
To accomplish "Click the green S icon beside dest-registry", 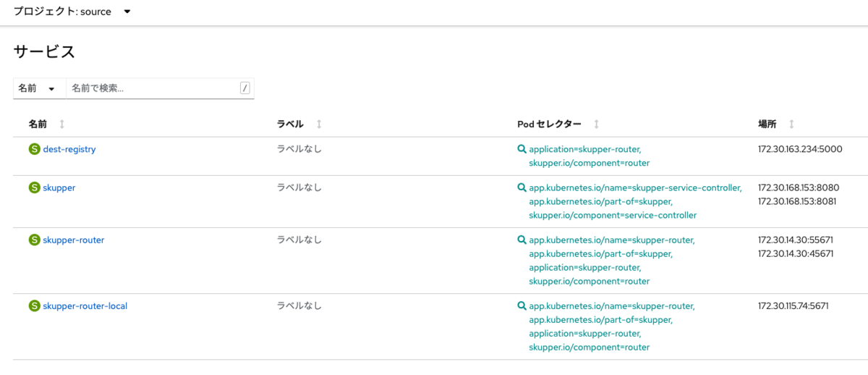I will [34, 149].
